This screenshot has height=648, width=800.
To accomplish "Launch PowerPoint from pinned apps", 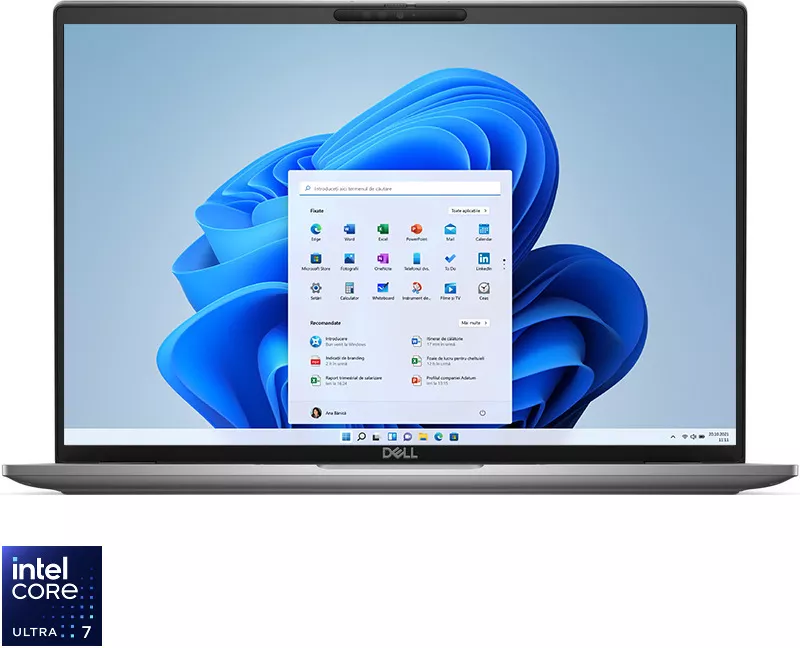I will click(x=416, y=232).
